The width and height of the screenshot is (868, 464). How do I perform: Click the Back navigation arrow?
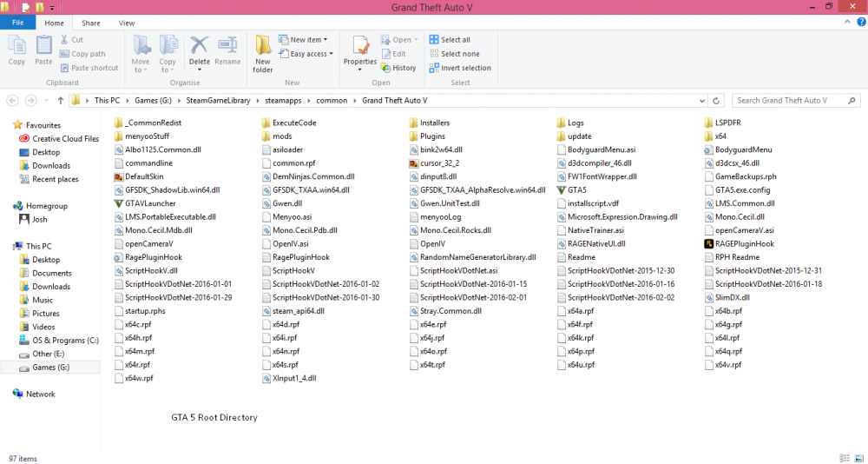pyautogui.click(x=13, y=100)
